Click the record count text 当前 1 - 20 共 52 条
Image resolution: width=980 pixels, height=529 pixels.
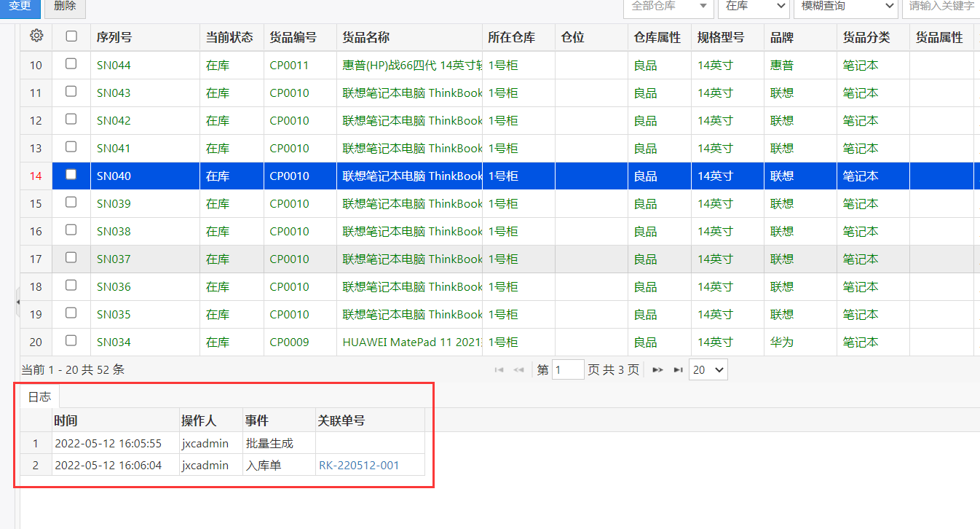tap(73, 370)
